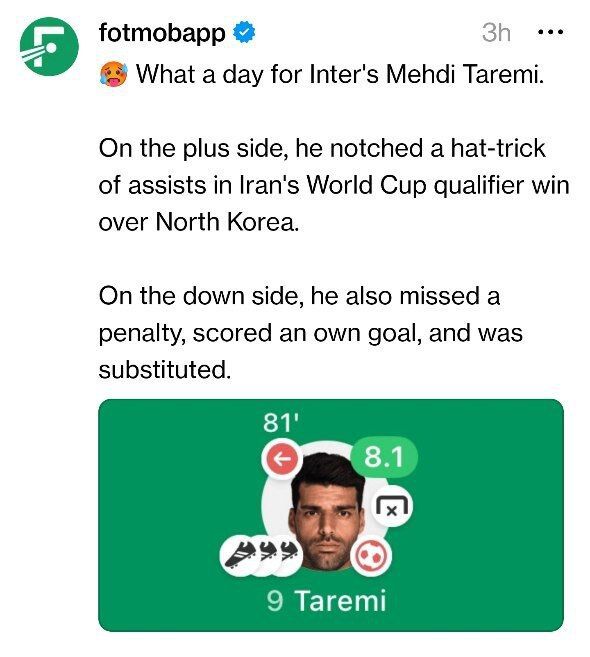Click the blue verified badge
The width and height of the screenshot is (590, 657).
click(244, 33)
